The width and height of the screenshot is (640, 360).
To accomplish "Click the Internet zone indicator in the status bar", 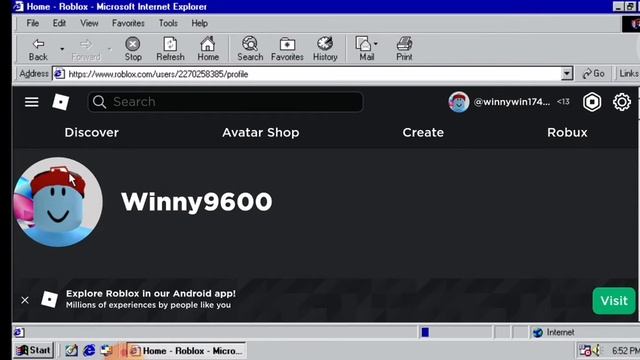I will 554,332.
